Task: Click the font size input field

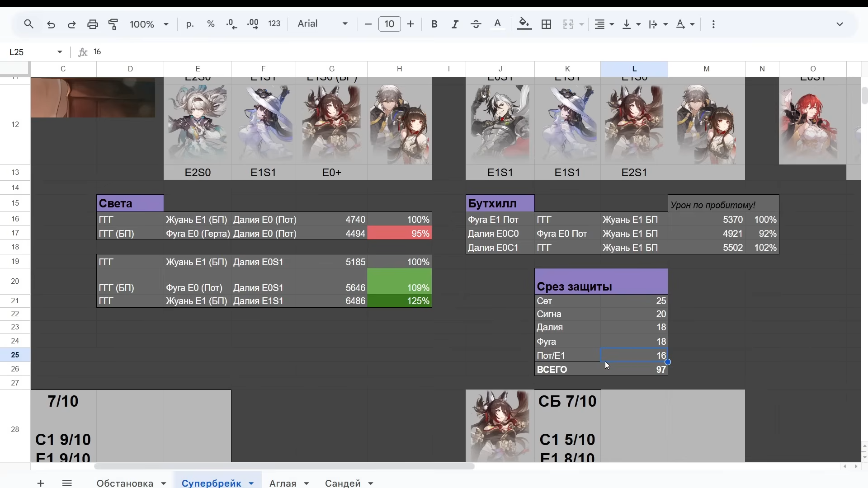Action: pos(389,24)
